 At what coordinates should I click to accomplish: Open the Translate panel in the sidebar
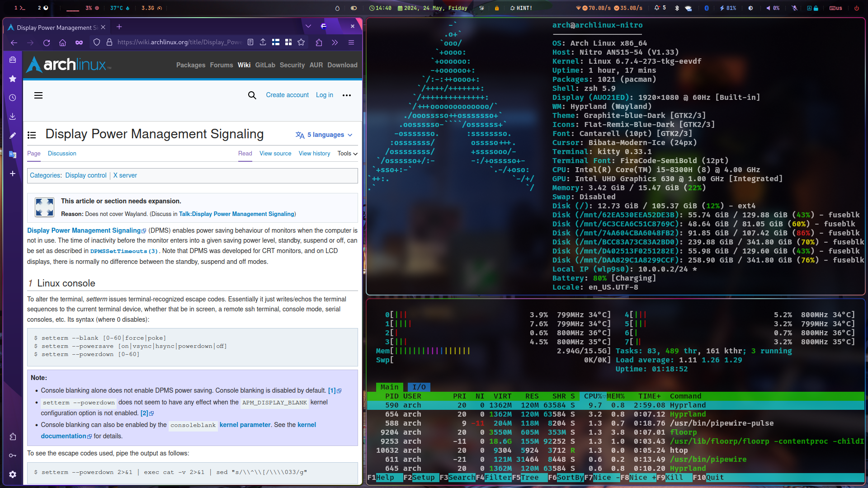click(13, 155)
